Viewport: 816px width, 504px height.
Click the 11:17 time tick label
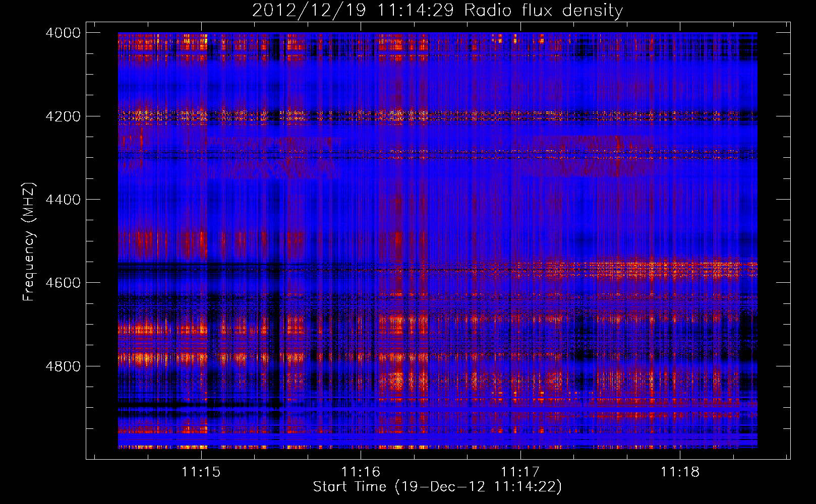click(520, 472)
